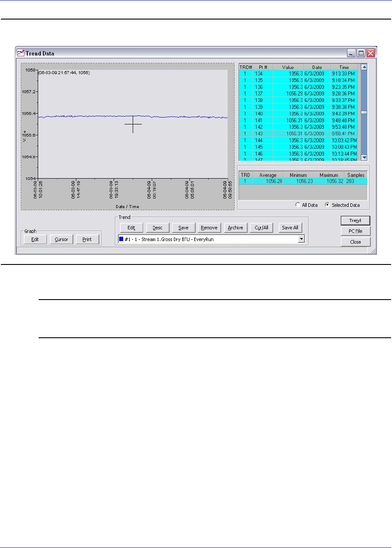Click the Samples column header

click(356, 175)
